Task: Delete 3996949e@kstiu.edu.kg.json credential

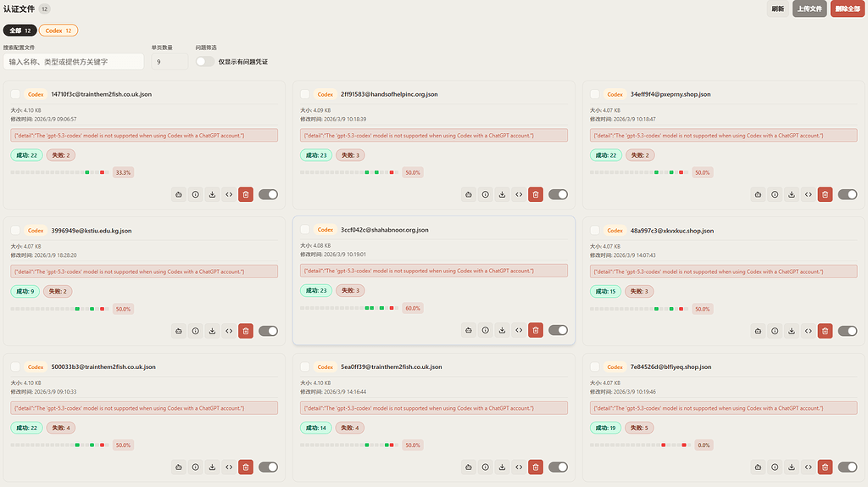Action: [x=246, y=331]
